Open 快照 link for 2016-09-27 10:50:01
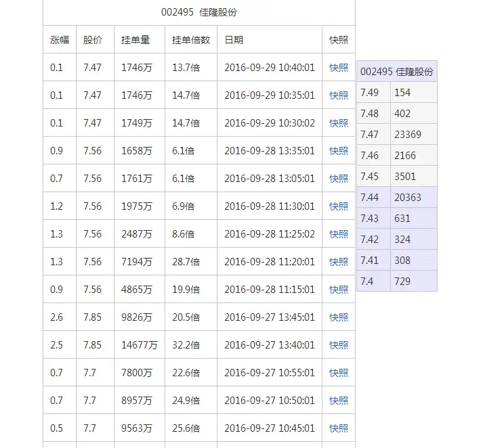Viewport: 483px width, 448px height. [339, 401]
